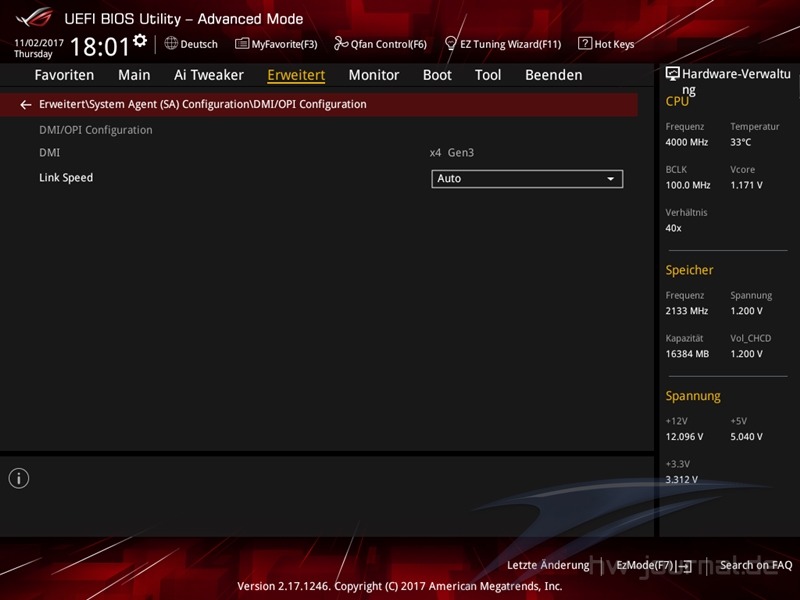800x600 pixels.
Task: Click Search on FAQ
Action: click(x=756, y=565)
